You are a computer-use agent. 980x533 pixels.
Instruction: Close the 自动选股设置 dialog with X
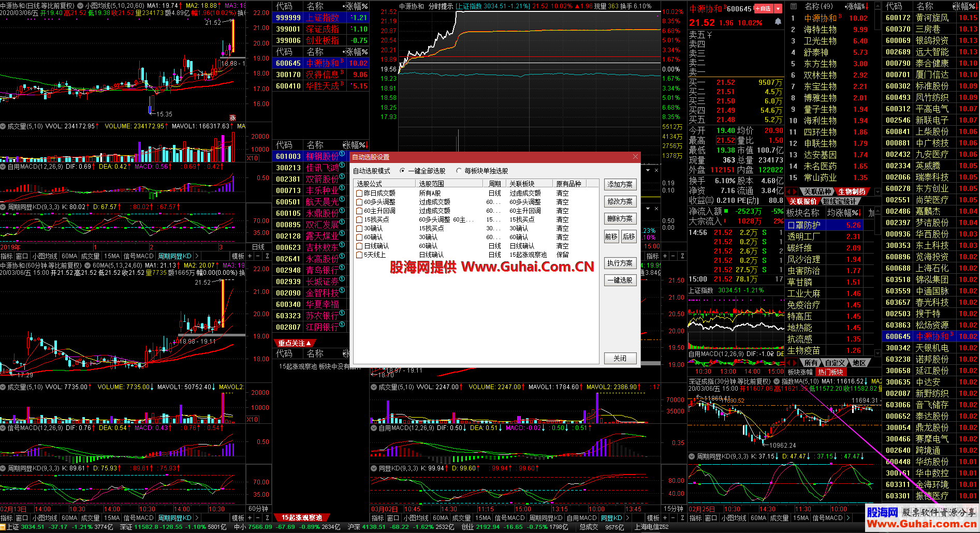pos(635,157)
